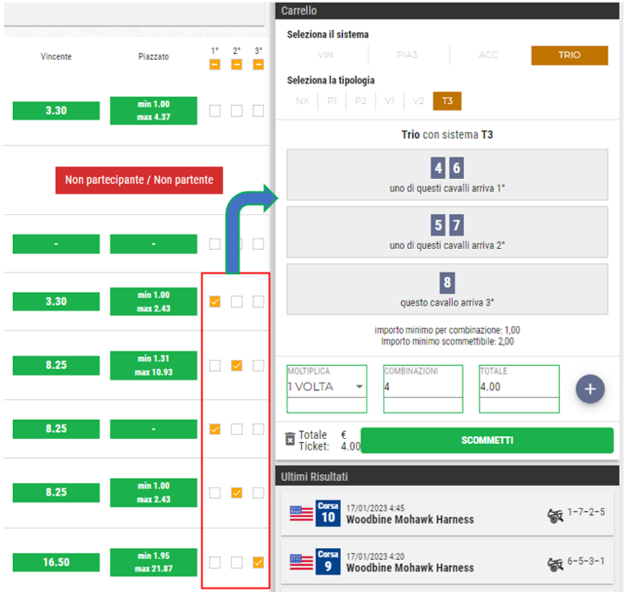Click the trash icon next to Totale Ticket
Image resolution: width=625 pixels, height=592 pixels.
[x=290, y=439]
